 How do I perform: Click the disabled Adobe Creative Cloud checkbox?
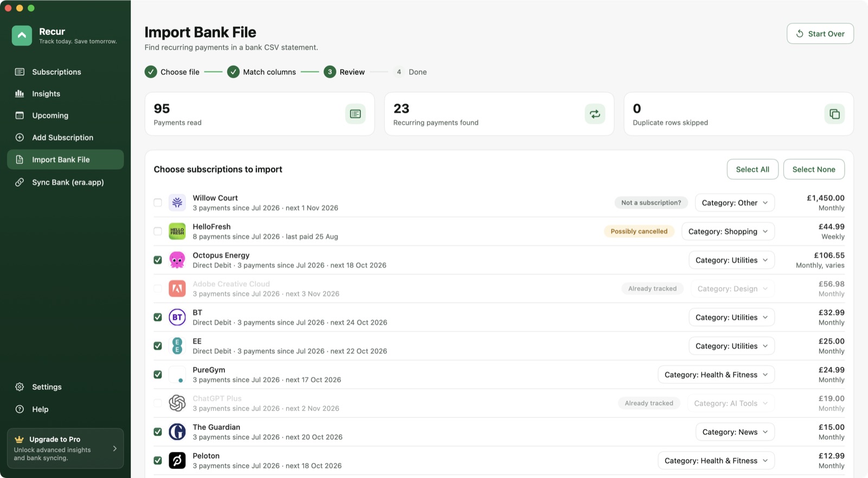[158, 289]
